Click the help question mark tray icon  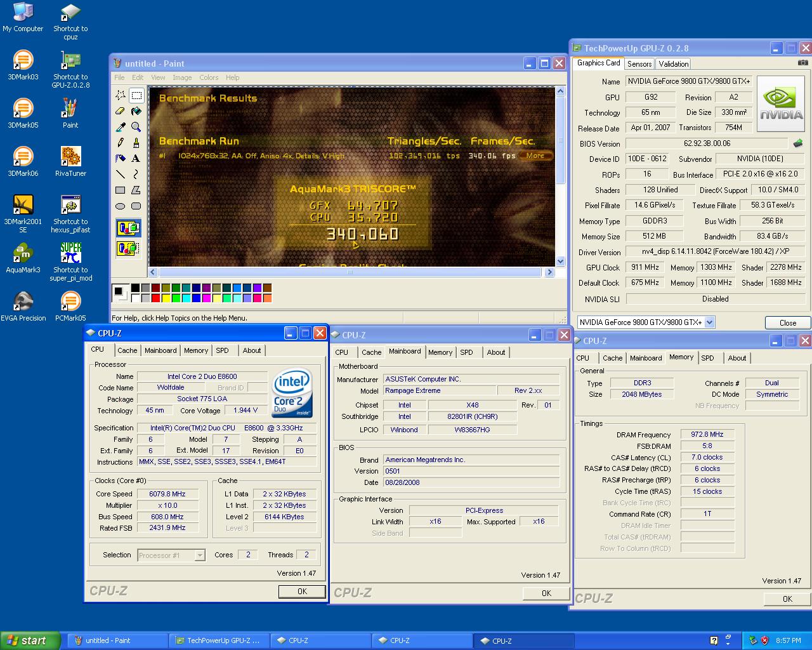tap(714, 640)
